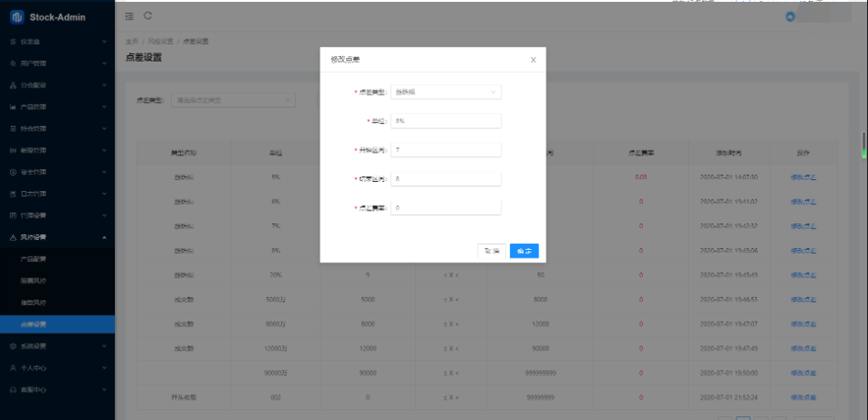Collapse the 风控设置 menu chevron
The height and width of the screenshot is (420, 868).
coord(104,237)
